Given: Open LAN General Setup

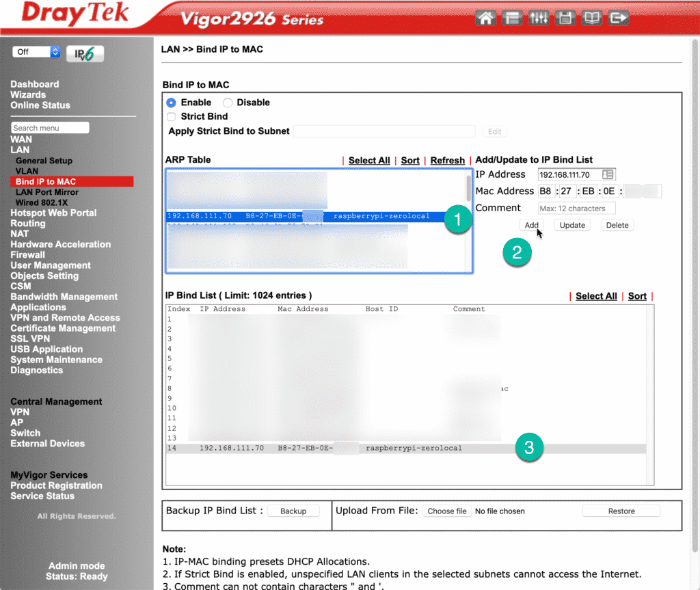Looking at the screenshot, I should 44,161.
